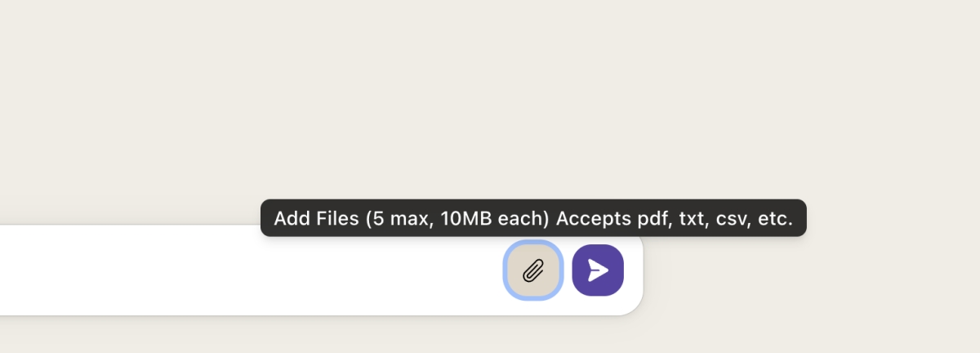The height and width of the screenshot is (353, 980).
Task: Click the beige highlighted attachment button
Action: (x=533, y=270)
